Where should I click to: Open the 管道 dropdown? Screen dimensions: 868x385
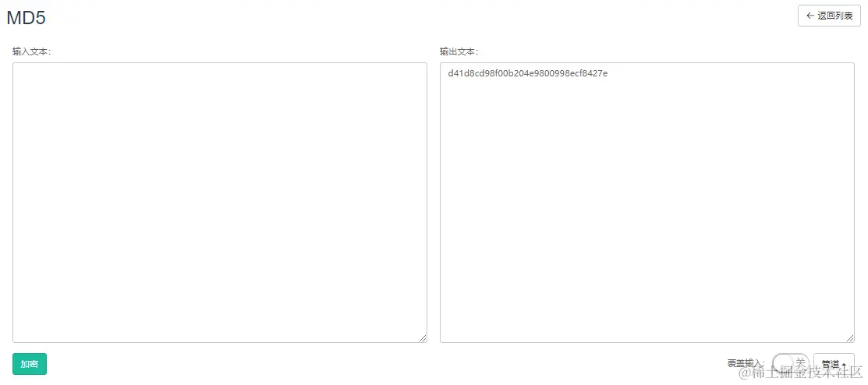click(x=834, y=364)
